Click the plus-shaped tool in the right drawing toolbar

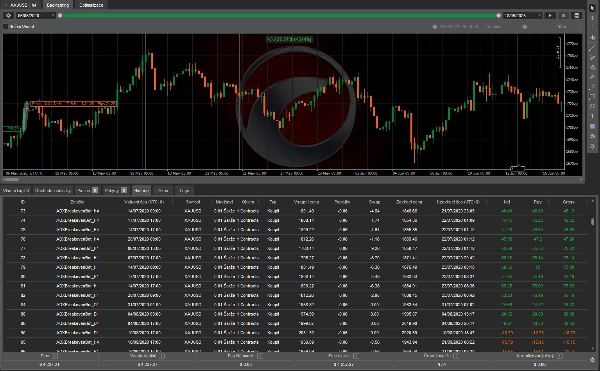[592, 37]
